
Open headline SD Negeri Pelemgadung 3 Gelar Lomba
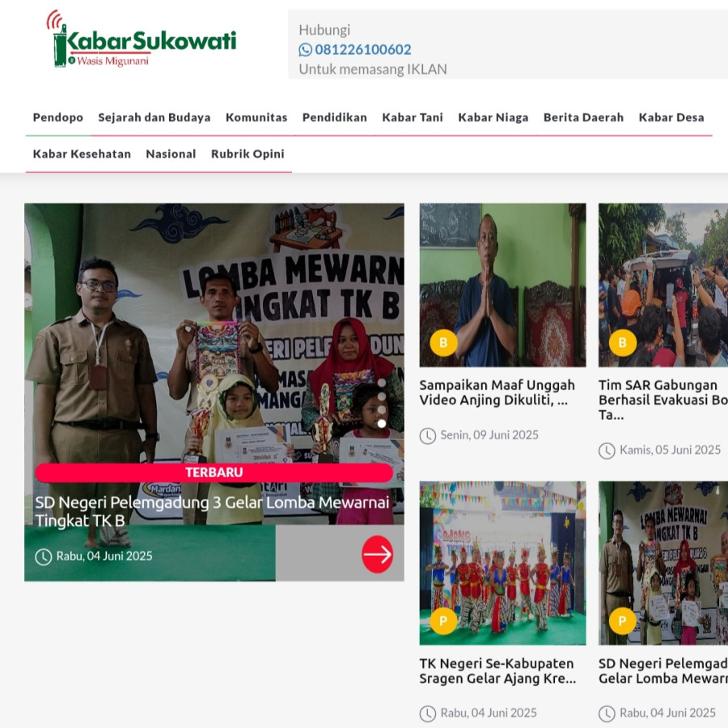coord(212,511)
